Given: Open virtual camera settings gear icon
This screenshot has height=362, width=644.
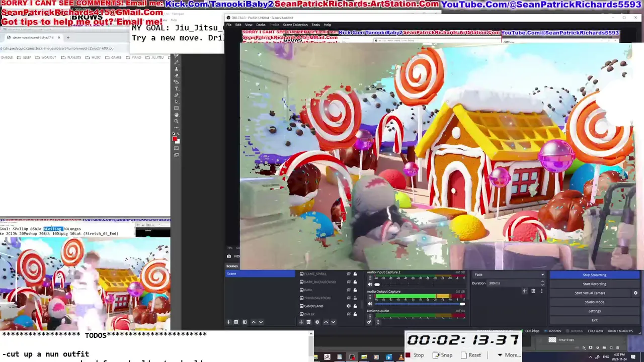Looking at the screenshot, I should point(635,293).
